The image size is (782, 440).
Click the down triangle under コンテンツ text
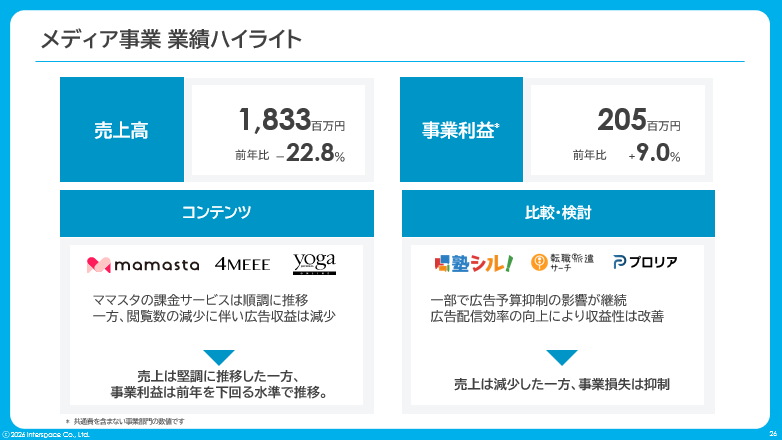(x=219, y=357)
